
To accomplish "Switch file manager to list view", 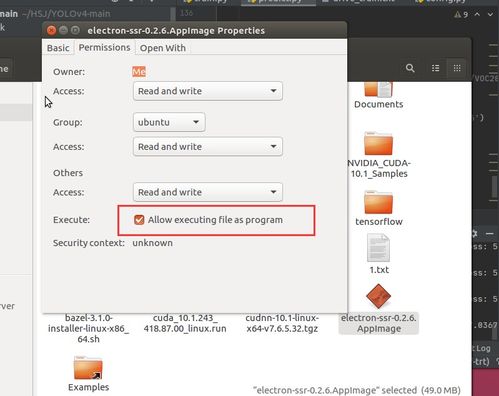I will click(435, 68).
